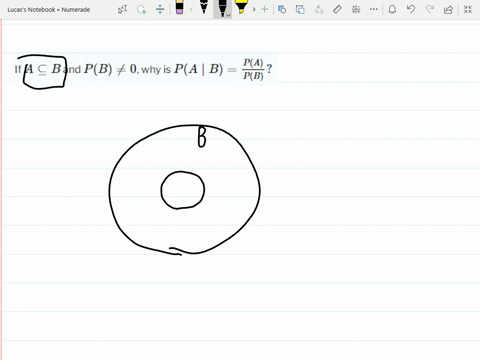Screen dimensions: 480x360
Task: Select the active black pen
Action: click(x=221, y=8)
